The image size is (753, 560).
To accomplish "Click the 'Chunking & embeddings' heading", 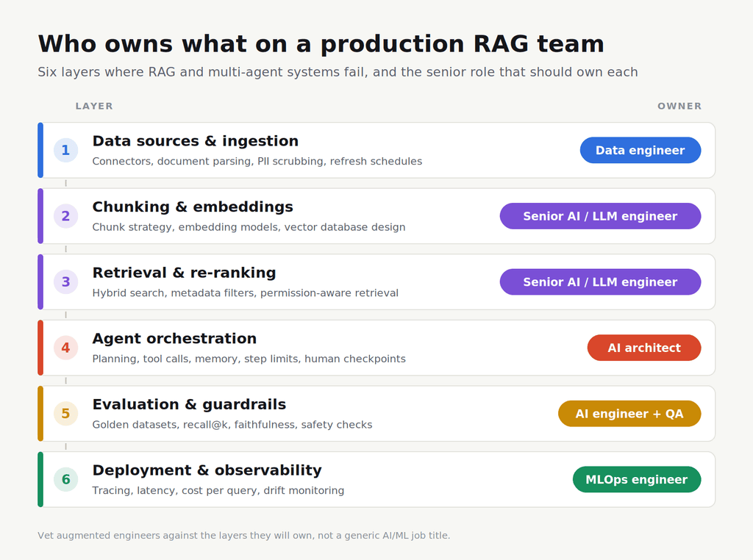I will pyautogui.click(x=193, y=207).
